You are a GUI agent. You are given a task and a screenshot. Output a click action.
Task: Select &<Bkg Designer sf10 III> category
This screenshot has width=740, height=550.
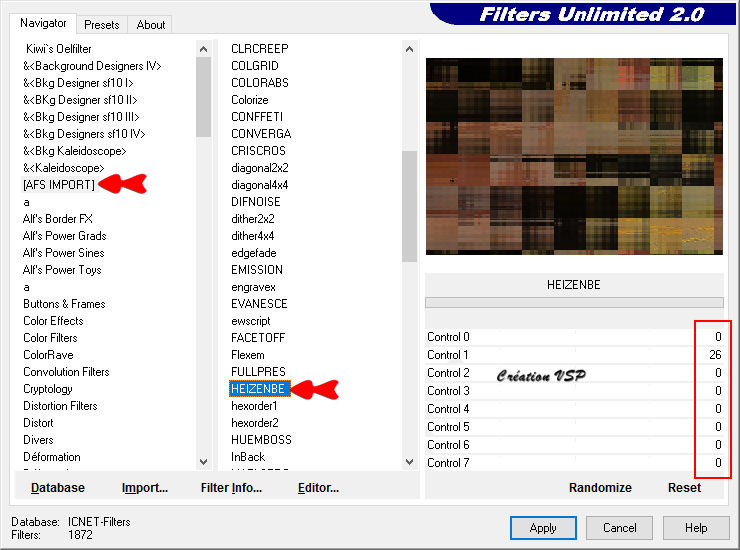click(x=81, y=117)
